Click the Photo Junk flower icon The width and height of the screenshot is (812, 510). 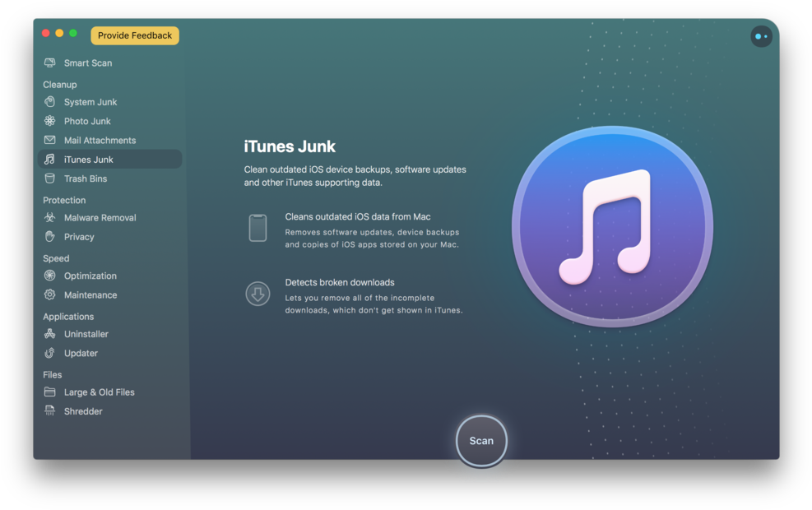pyautogui.click(x=49, y=121)
